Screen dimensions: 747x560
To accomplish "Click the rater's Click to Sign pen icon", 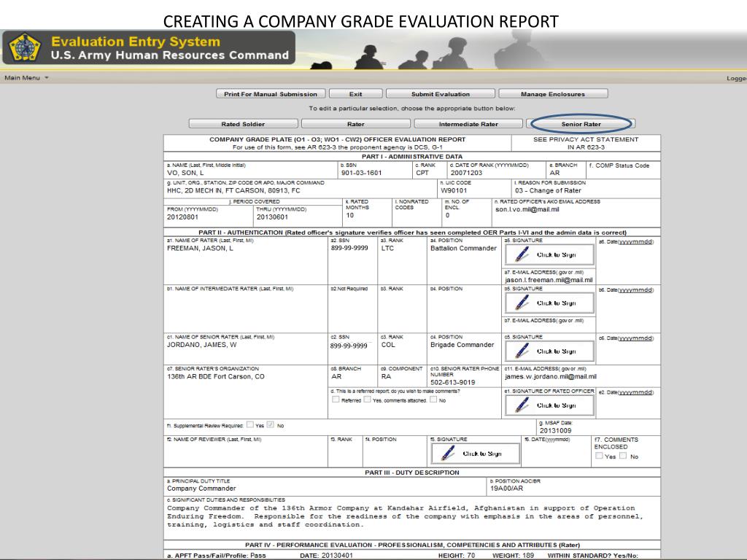I will point(522,254).
